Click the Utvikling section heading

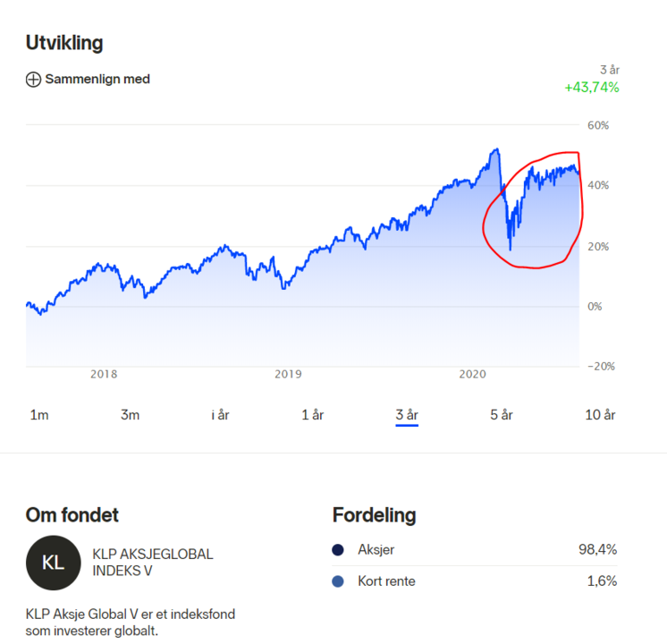[x=64, y=43]
